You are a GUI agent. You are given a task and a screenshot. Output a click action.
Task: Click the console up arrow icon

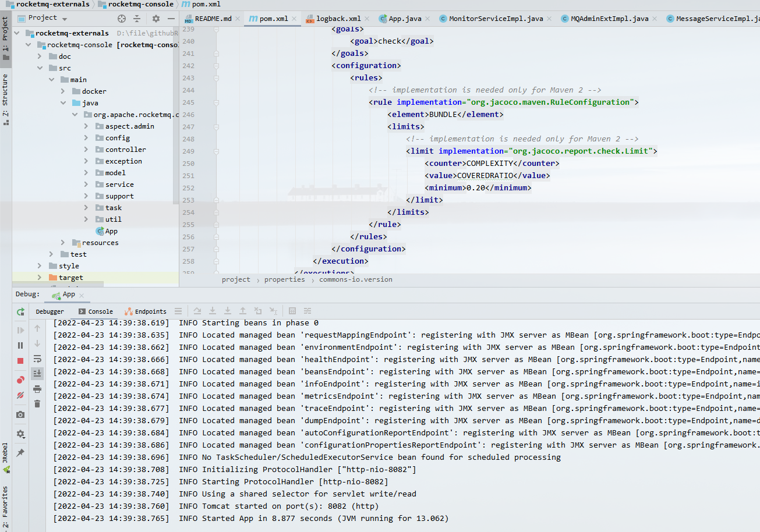coord(37,328)
